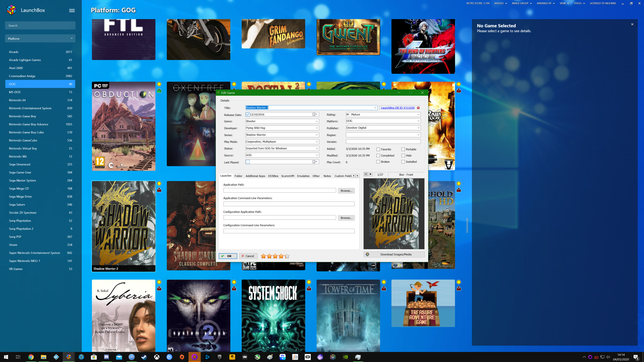Open the LaunchBox DB ID #111620 link
Image resolution: width=644 pixels, height=362 pixels.
397,108
